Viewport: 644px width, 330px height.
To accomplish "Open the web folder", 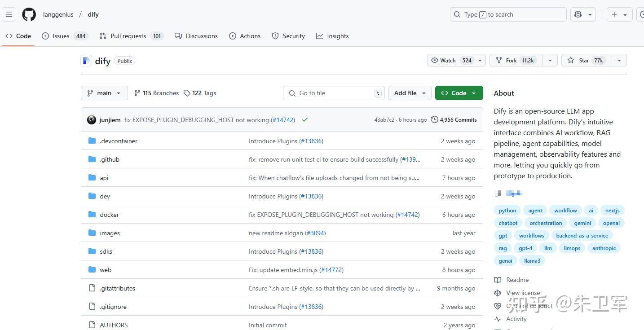I will click(x=106, y=270).
